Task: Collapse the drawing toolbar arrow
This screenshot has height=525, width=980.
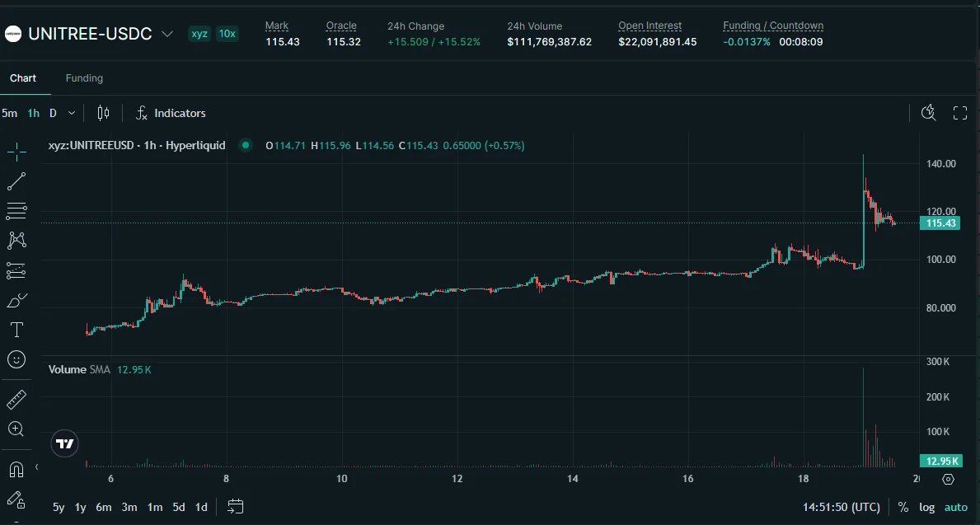Action: point(36,466)
